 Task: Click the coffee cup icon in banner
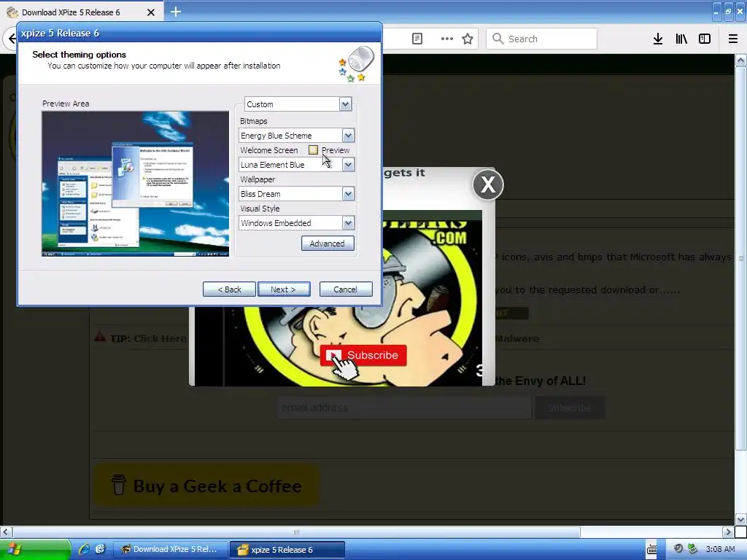tap(119, 485)
